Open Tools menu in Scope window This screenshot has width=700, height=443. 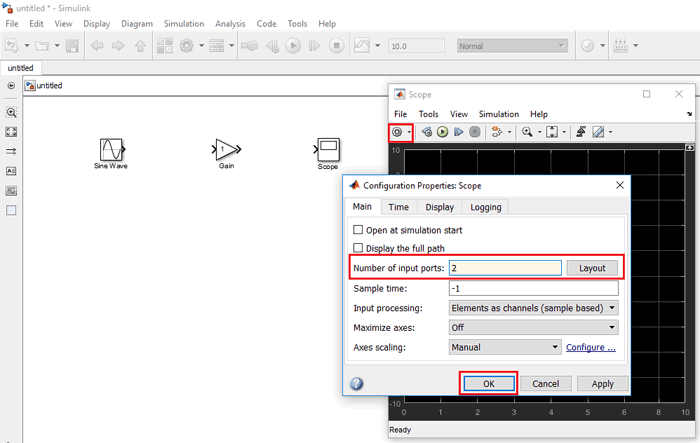[429, 114]
